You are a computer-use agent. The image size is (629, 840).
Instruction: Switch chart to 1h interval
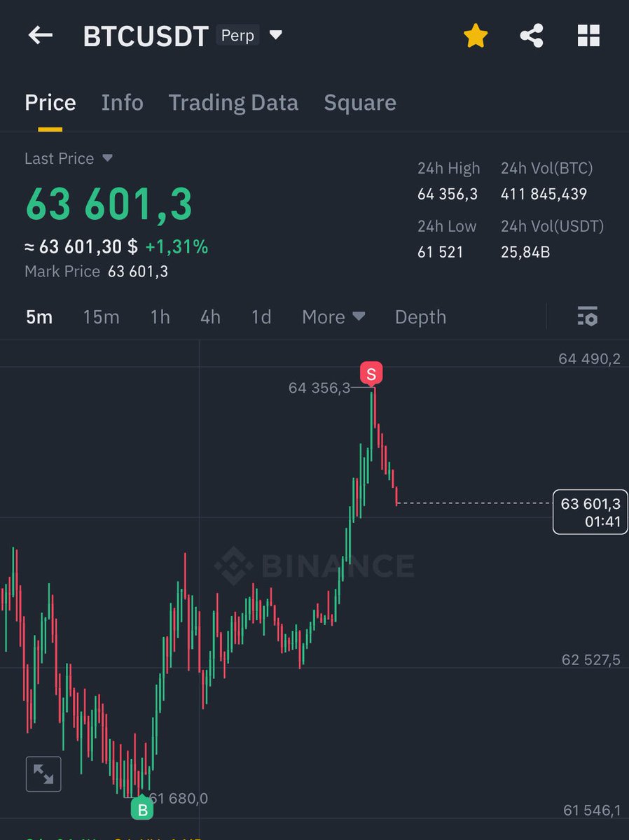(160, 317)
